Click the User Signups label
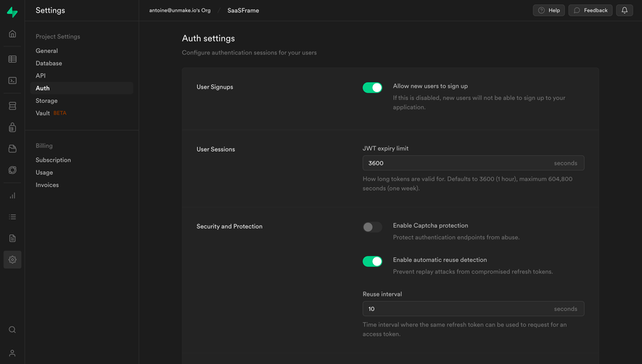642x364 pixels. tap(215, 87)
